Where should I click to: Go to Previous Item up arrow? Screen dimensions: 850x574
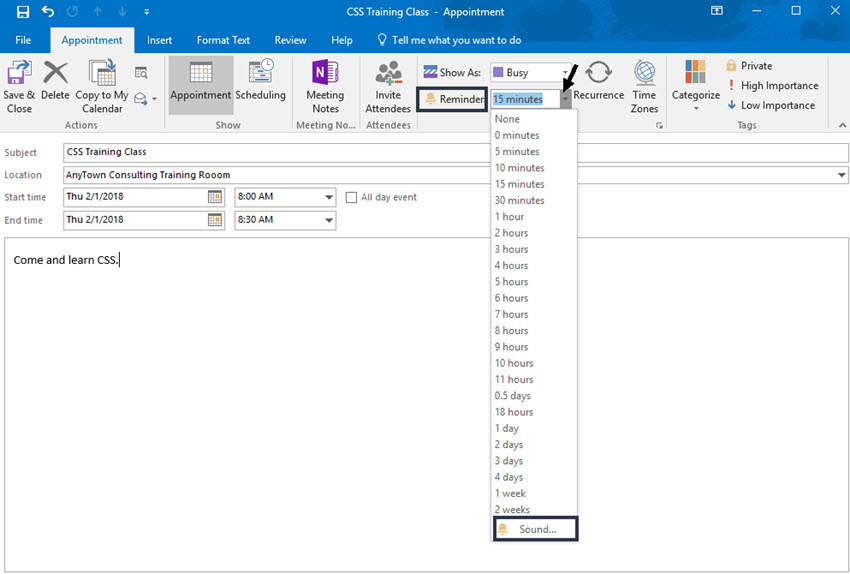(98, 11)
